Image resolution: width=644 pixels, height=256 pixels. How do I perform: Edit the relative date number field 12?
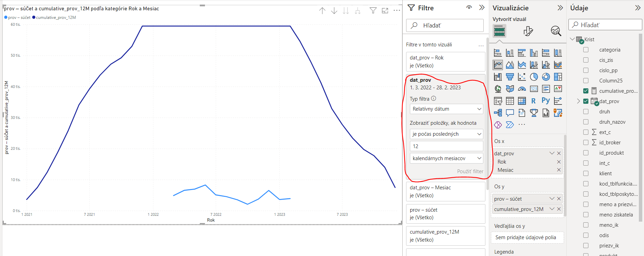446,146
